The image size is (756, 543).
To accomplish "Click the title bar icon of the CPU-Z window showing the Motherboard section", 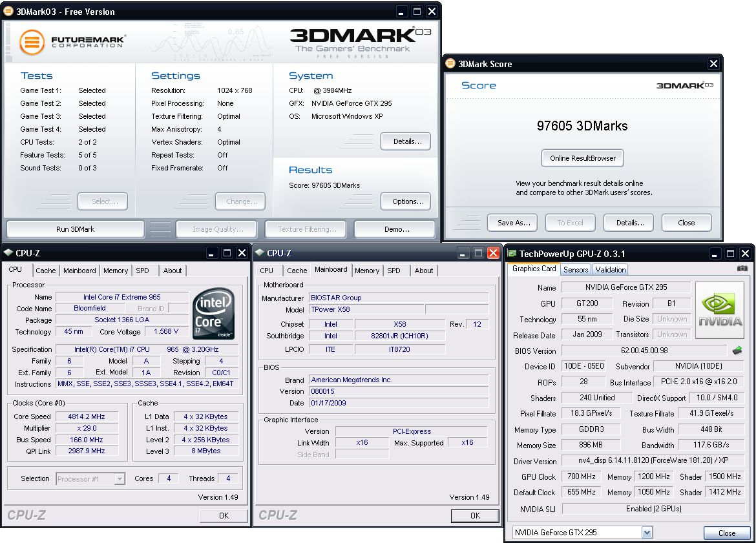I will [259, 252].
